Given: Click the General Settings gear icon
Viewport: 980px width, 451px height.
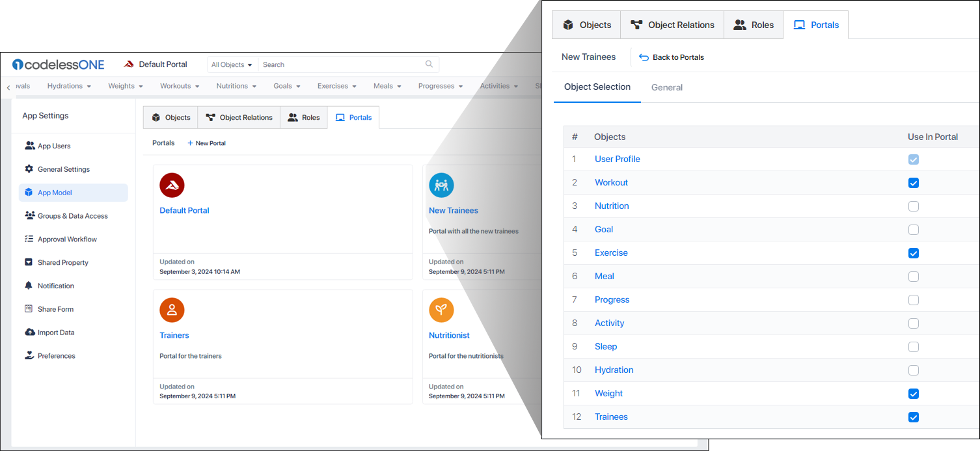Looking at the screenshot, I should tap(29, 169).
